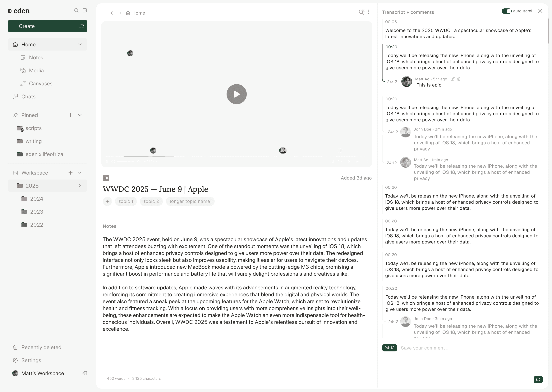The image size is (552, 392).
Task: Toggle the auto-scroll switch off
Action: [x=506, y=11]
